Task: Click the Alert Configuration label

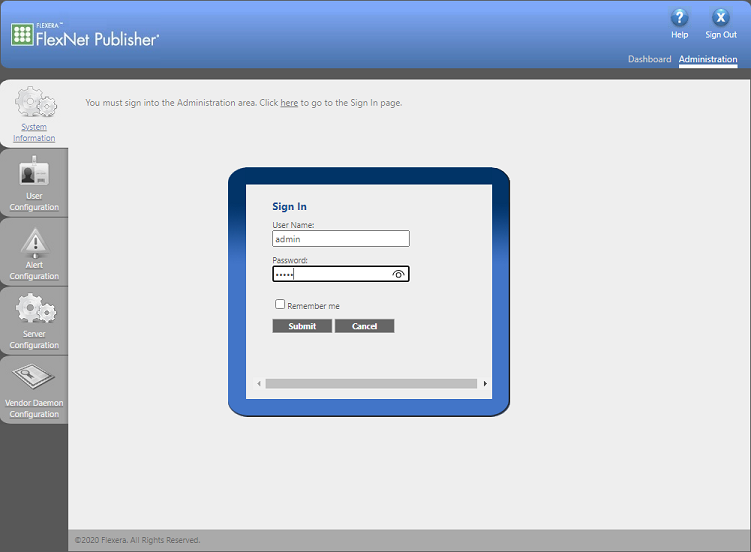Action: 34,270
